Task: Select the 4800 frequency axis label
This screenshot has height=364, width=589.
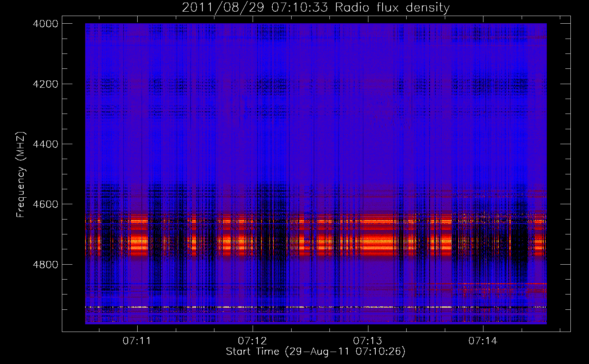Action: (x=46, y=265)
